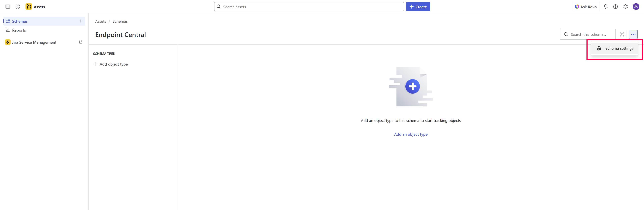Viewport: 644px width, 210px height.
Task: Click the Create button
Action: pos(418,7)
